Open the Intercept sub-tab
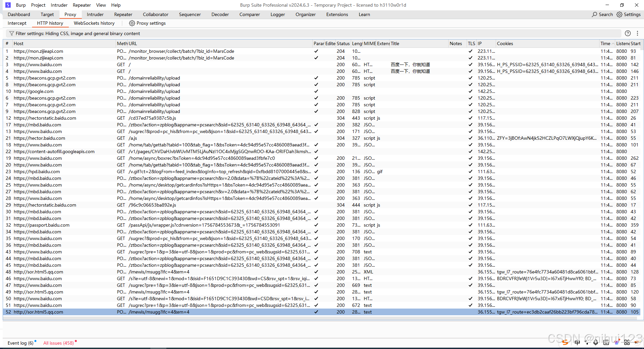644x349 pixels. [x=17, y=23]
